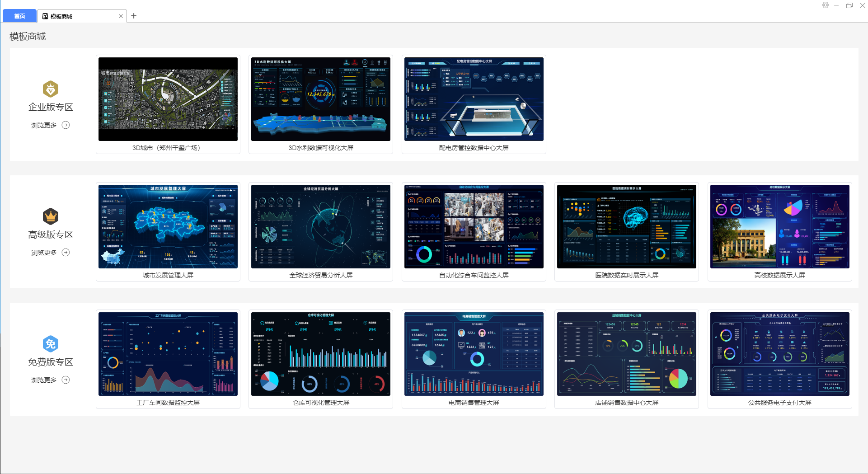Restore down the application window
The width and height of the screenshot is (868, 474).
coord(849,5)
